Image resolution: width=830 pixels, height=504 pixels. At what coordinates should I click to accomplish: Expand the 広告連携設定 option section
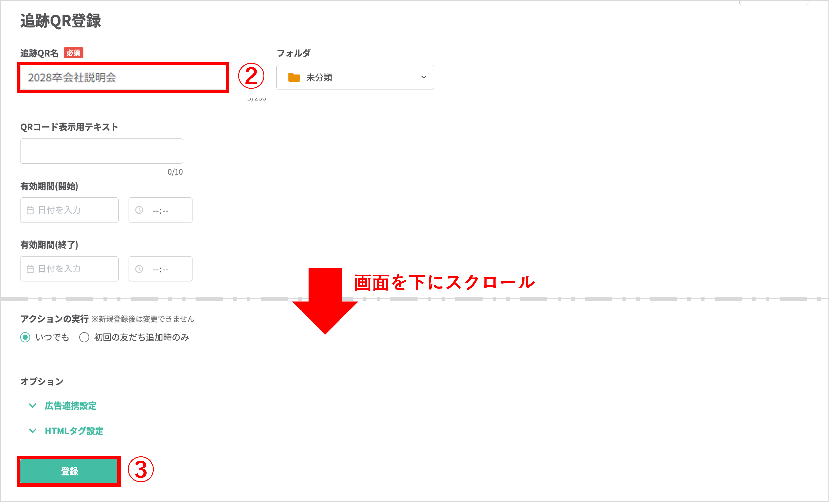pos(70,406)
